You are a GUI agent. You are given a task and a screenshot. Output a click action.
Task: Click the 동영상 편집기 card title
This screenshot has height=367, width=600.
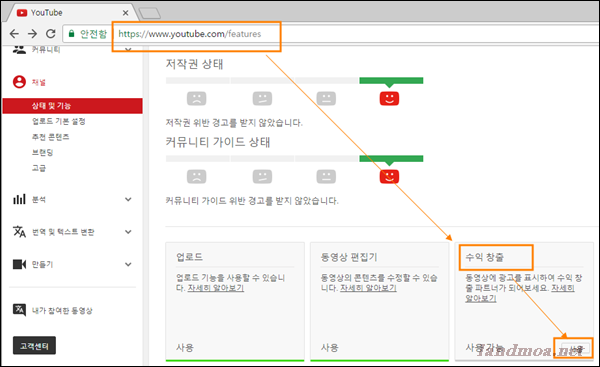[349, 257]
